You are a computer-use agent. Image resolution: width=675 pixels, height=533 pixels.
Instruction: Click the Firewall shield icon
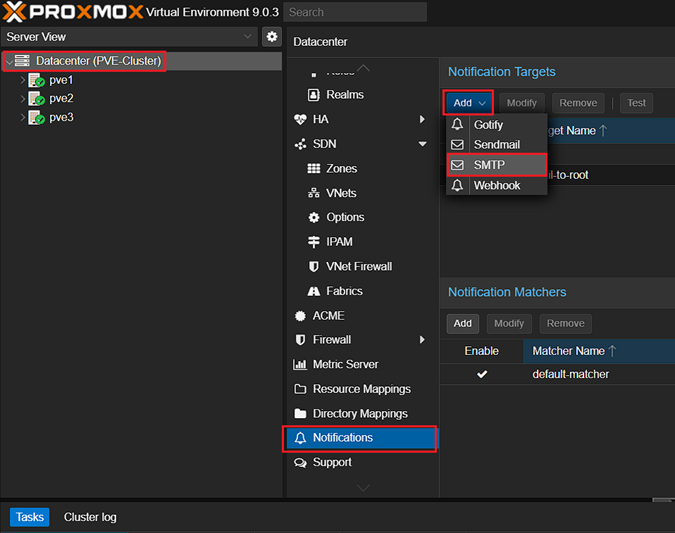click(x=300, y=340)
